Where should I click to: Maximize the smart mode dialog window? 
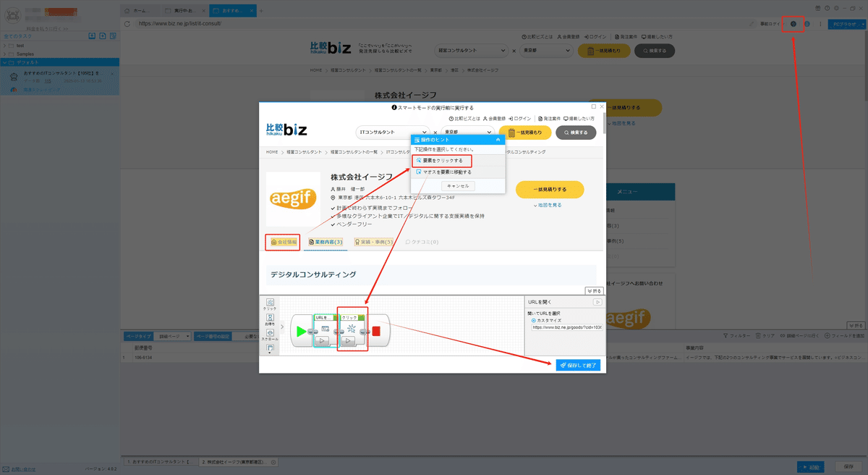tap(594, 106)
